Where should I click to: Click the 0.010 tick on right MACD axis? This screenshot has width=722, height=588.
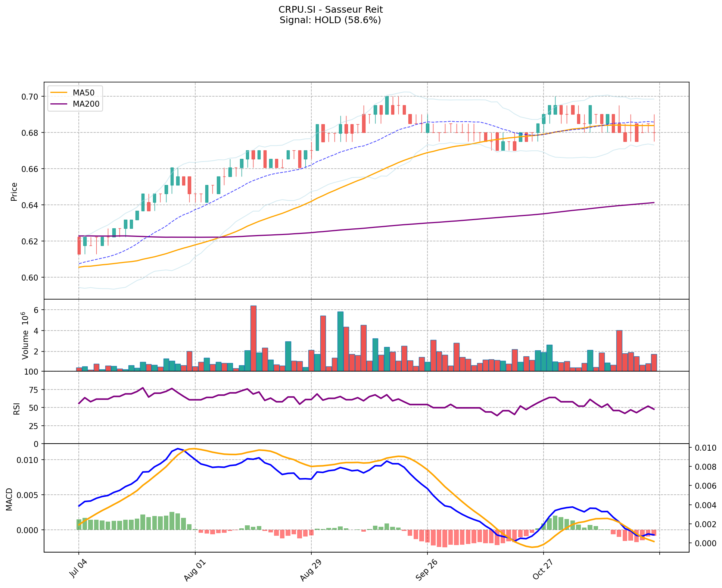(x=706, y=448)
